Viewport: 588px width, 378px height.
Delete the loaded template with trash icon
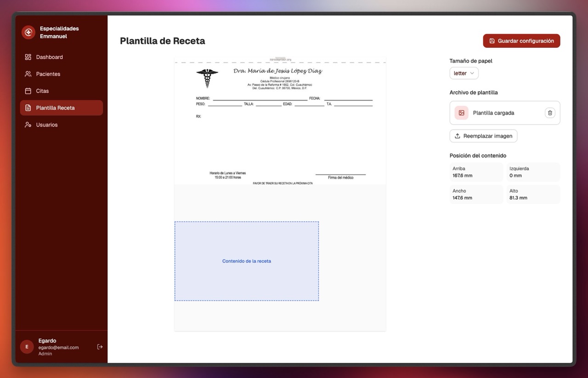click(x=550, y=113)
